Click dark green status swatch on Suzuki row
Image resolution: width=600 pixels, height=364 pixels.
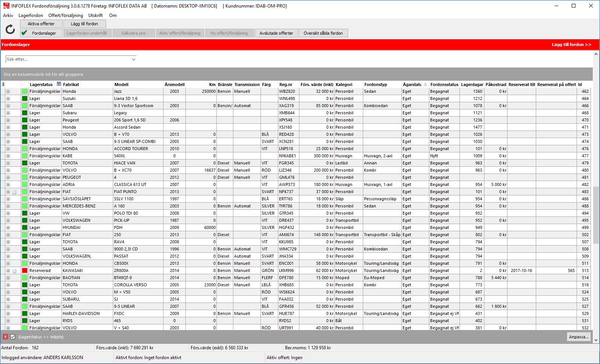pyautogui.click(x=25, y=98)
